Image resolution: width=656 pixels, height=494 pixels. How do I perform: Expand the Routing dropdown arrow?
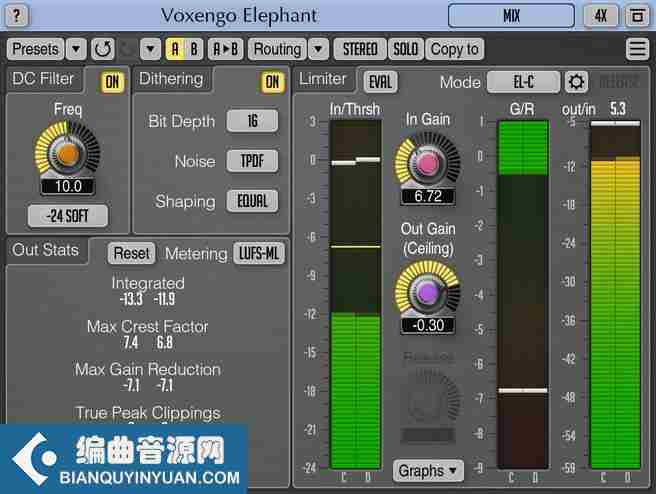click(318, 49)
